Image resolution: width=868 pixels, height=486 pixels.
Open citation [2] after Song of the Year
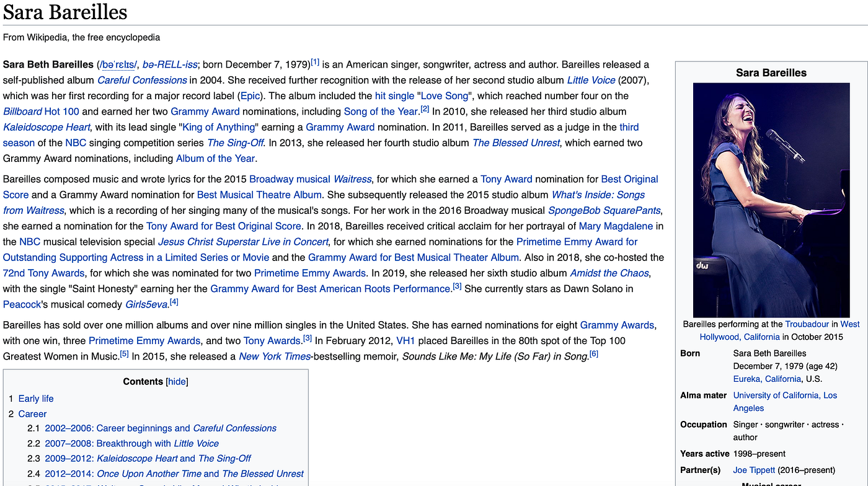click(x=425, y=109)
